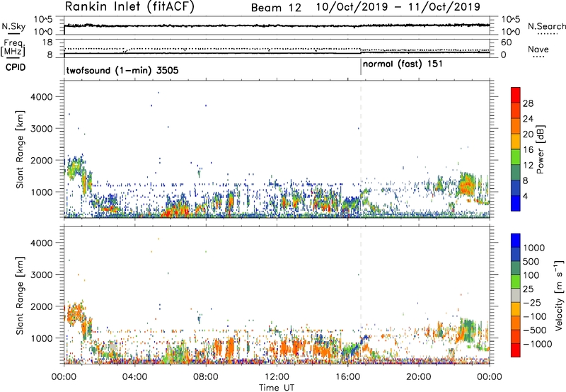Click the 'N.Search' legend label
Screen dimensions: 566x392
tap(546, 26)
